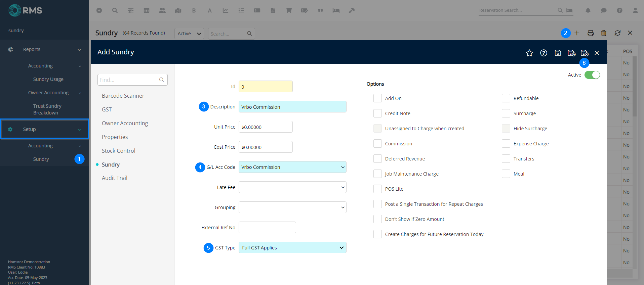Click the Description text field
Image resolution: width=644 pixels, height=285 pixels.
click(x=292, y=107)
